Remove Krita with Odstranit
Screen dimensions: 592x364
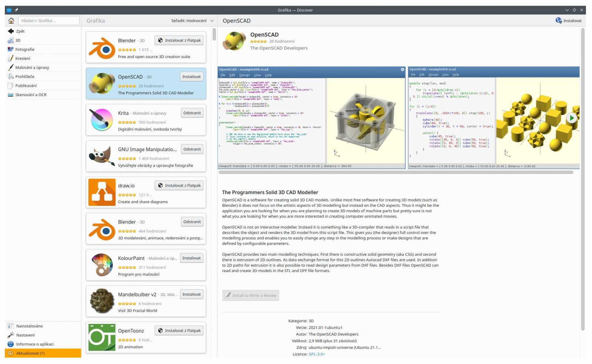192,113
